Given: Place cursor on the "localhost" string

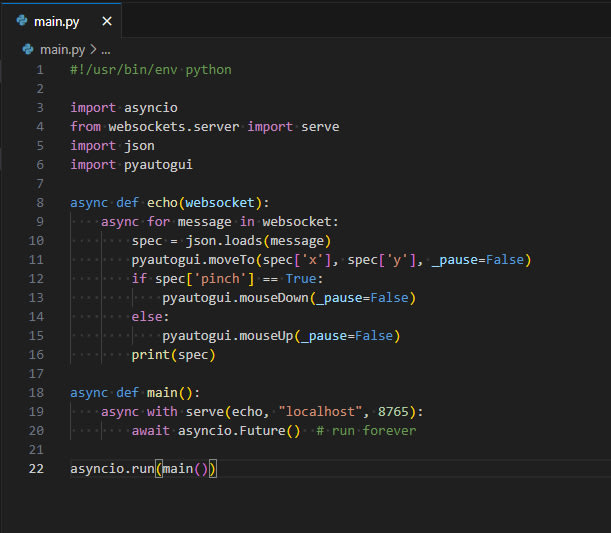Looking at the screenshot, I should (322, 412).
